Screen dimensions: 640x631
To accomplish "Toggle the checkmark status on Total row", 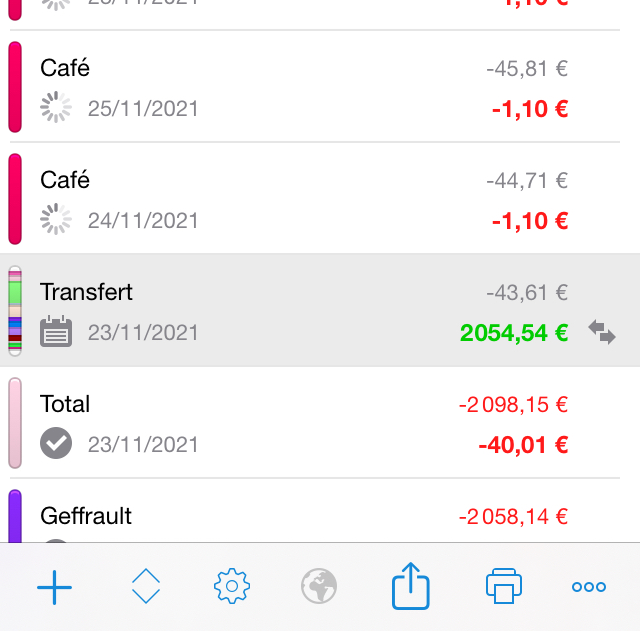I will click(x=56, y=443).
